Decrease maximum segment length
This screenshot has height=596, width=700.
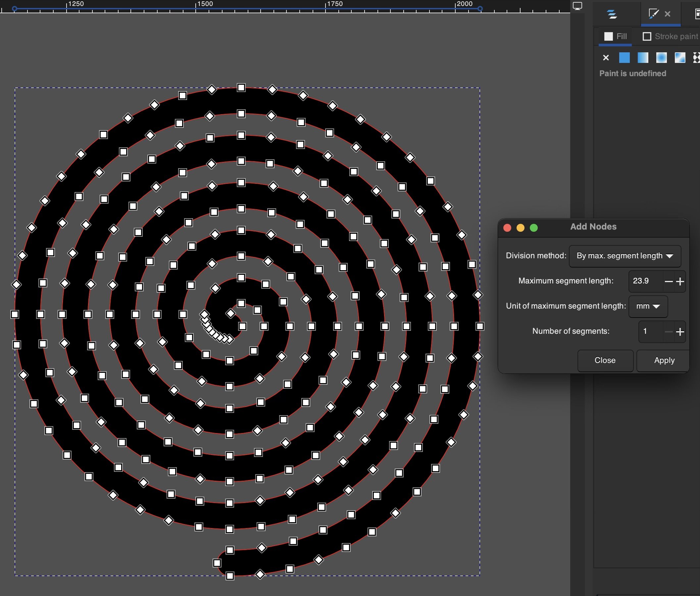coord(668,281)
